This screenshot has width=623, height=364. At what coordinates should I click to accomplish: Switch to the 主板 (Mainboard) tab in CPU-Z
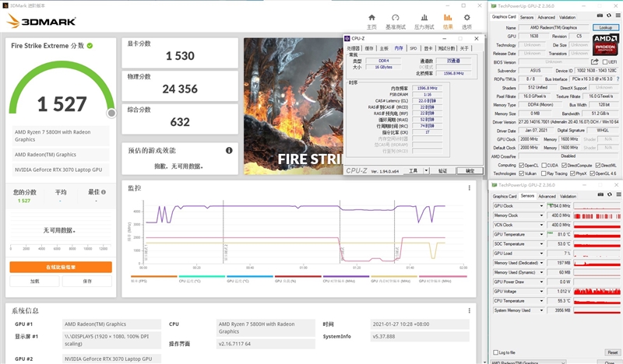click(384, 48)
